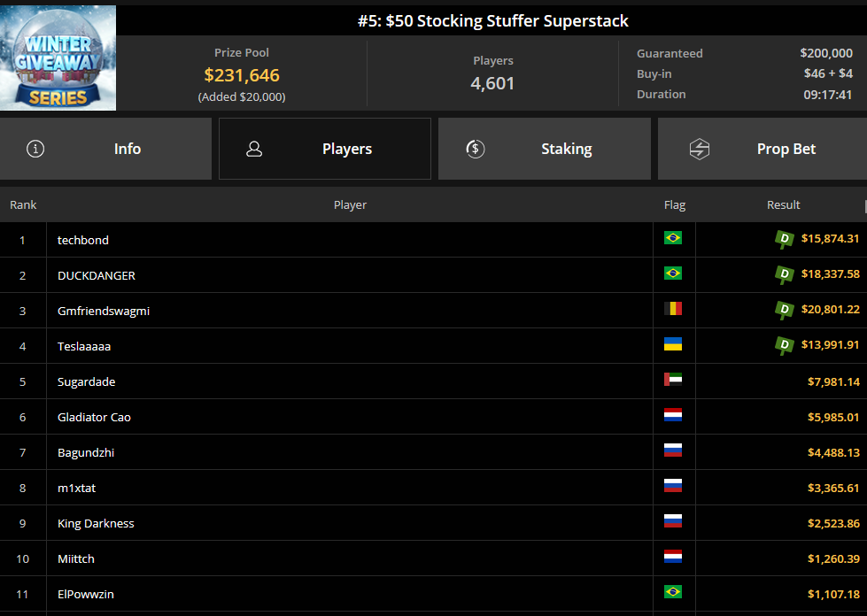Click rank number 10 cell
The image size is (867, 616).
click(x=23, y=558)
